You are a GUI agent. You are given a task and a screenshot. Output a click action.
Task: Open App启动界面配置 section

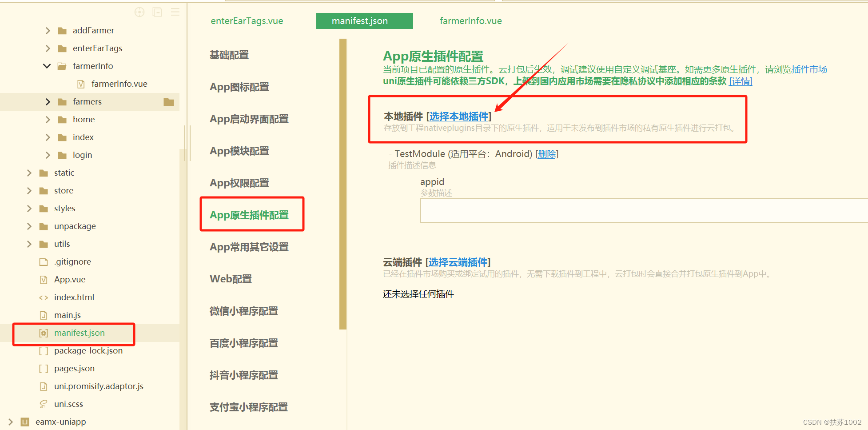click(249, 119)
